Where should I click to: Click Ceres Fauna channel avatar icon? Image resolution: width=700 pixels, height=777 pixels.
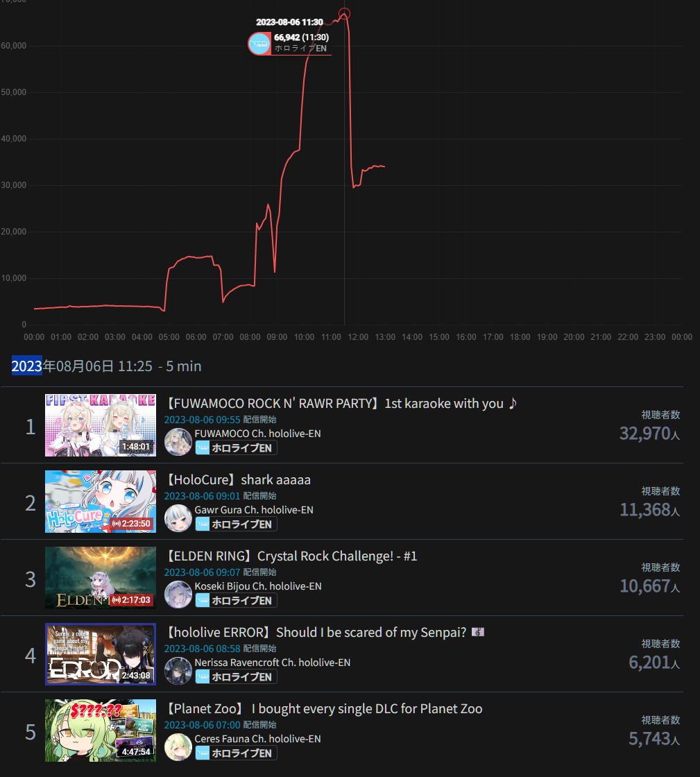pos(178,746)
